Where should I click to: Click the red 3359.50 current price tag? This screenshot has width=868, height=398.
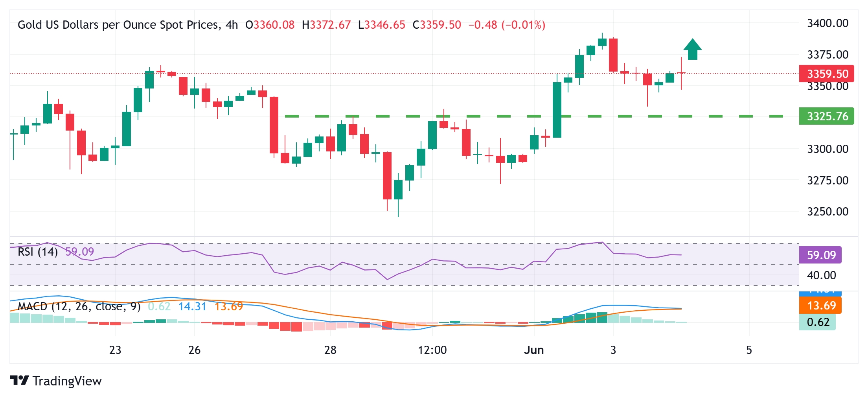[826, 74]
